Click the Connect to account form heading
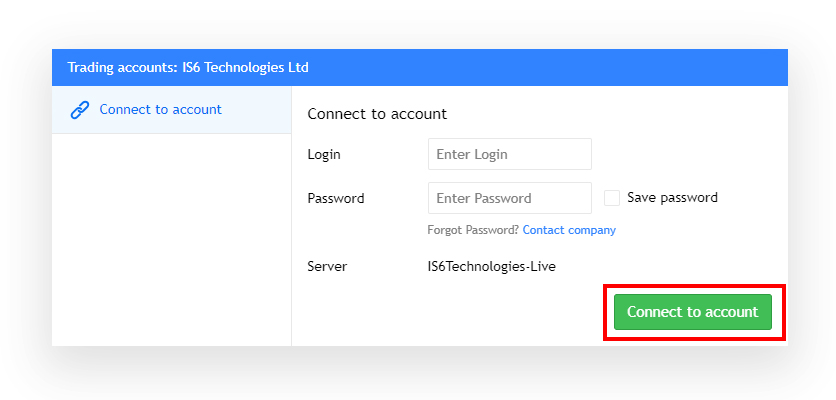 [x=377, y=114]
